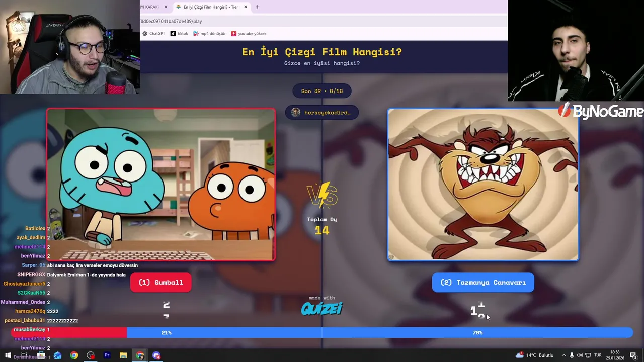The image size is (644, 362).
Task: Open the network tray icon
Action: 588,355
